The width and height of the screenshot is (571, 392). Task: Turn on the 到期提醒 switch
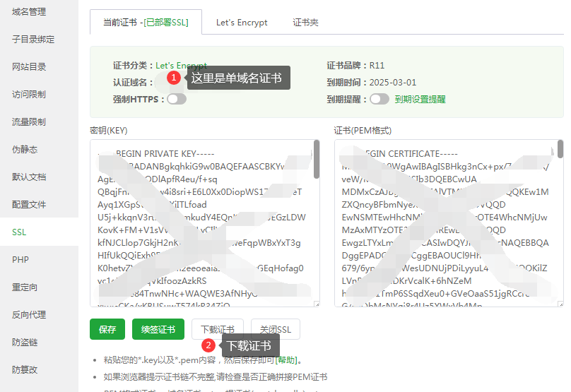[379, 99]
